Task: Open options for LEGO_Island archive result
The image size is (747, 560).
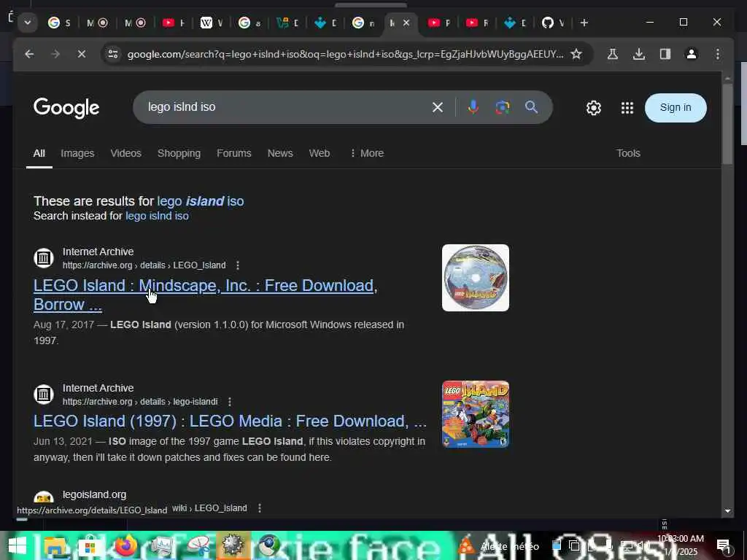Action: tap(238, 265)
